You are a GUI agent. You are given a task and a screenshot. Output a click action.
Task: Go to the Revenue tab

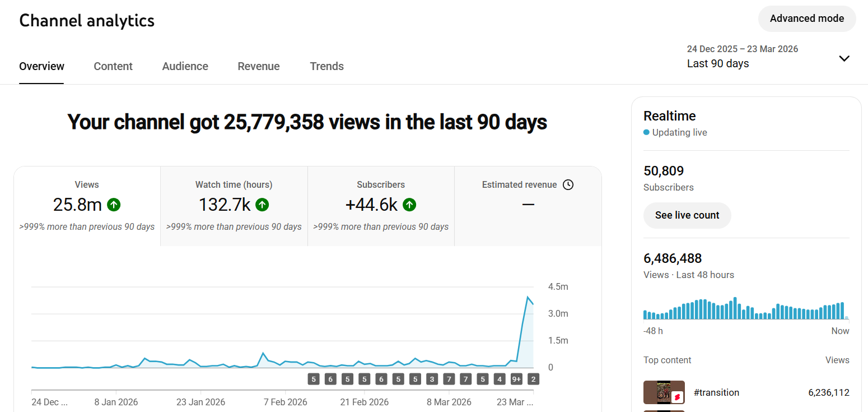pyautogui.click(x=258, y=66)
